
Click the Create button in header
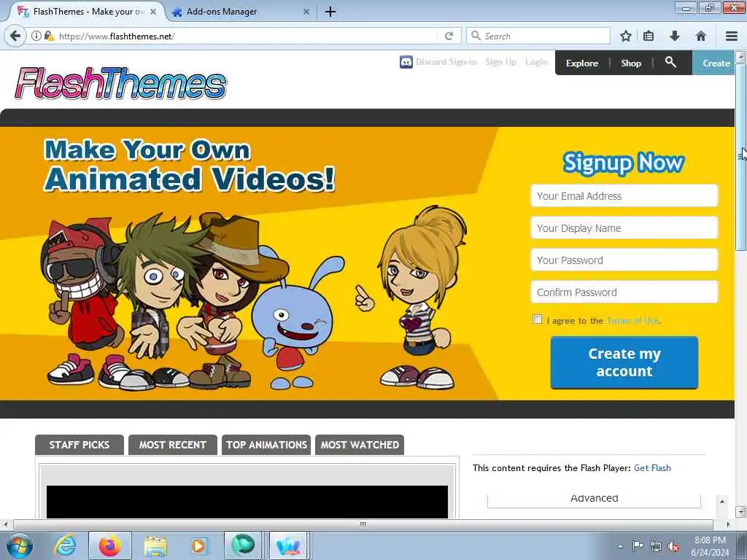[x=713, y=63]
